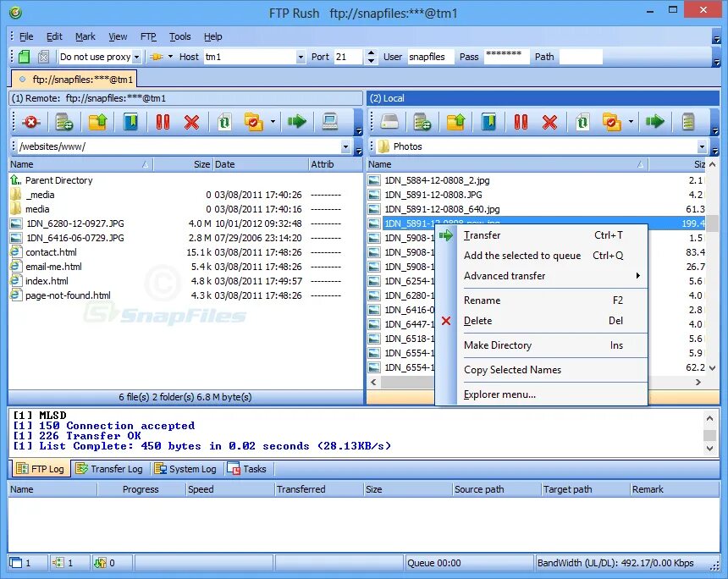Expand the quick connect arrow next to plug icon

pos(170,57)
